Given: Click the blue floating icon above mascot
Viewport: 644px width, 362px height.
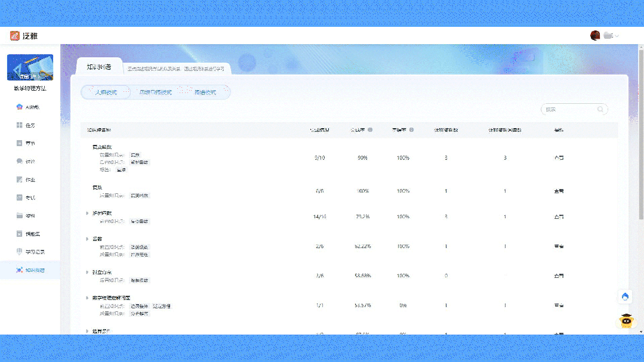Looking at the screenshot, I should point(625,296).
